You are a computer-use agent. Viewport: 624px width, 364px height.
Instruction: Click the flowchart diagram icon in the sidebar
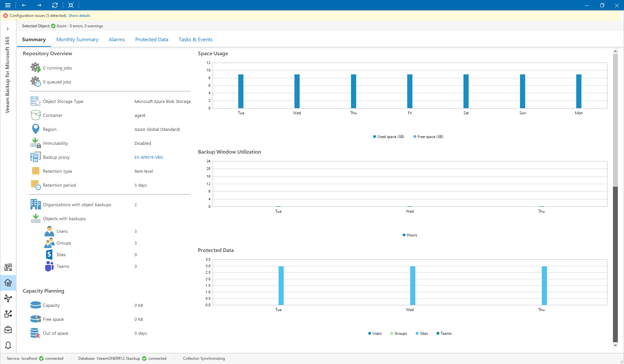click(8, 314)
